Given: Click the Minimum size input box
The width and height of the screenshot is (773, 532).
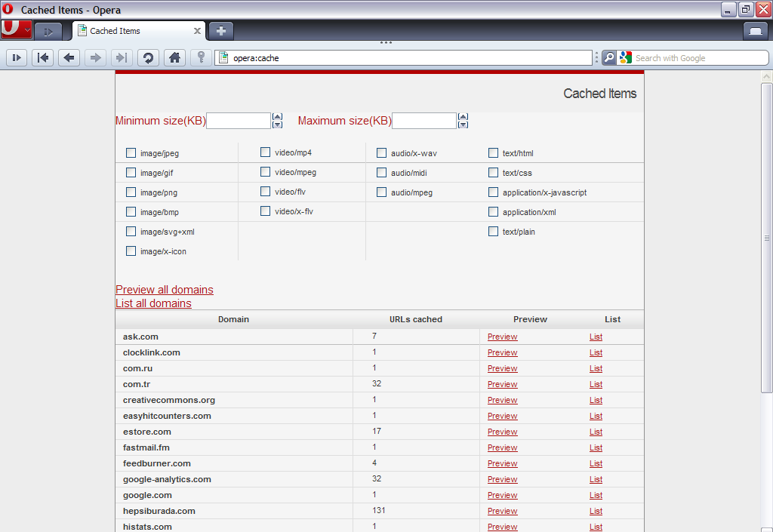Looking at the screenshot, I should coord(238,121).
